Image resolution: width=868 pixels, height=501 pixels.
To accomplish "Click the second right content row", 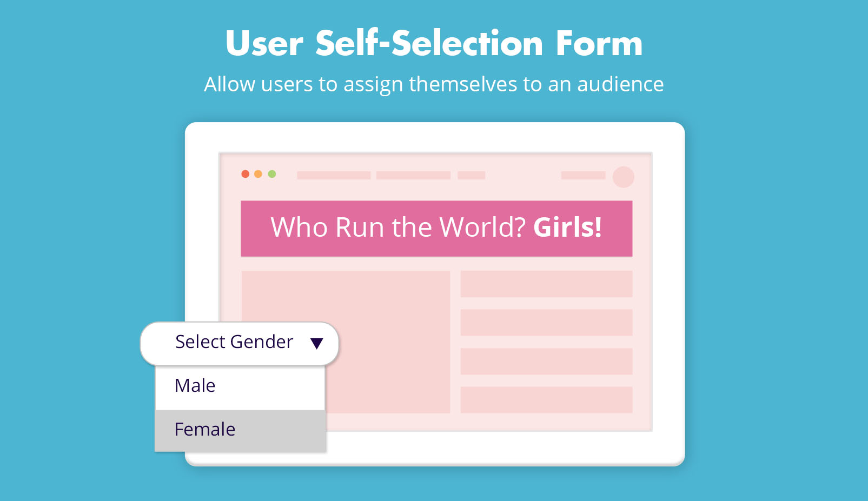I will coord(546,323).
